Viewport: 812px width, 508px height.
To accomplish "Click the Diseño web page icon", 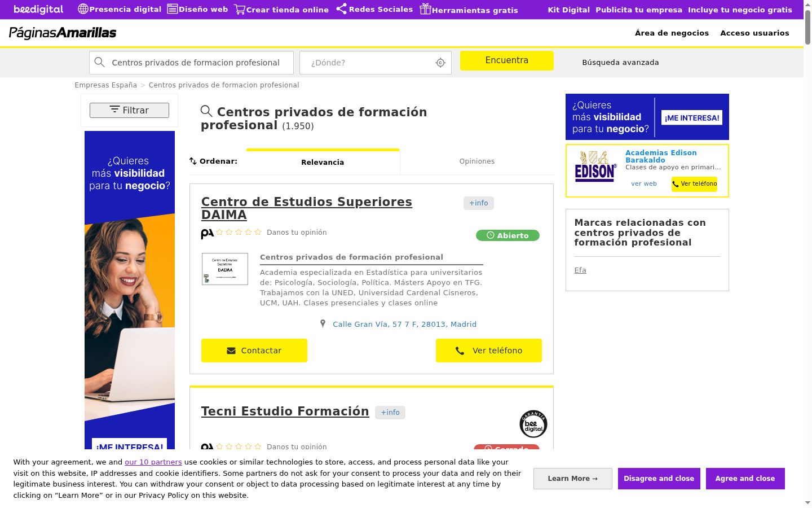I will [173, 9].
